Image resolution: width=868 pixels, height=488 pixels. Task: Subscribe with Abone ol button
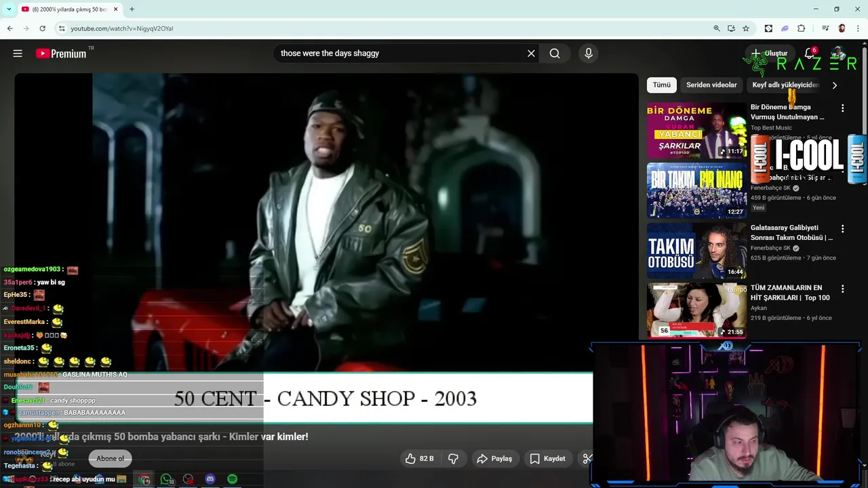[110, 459]
